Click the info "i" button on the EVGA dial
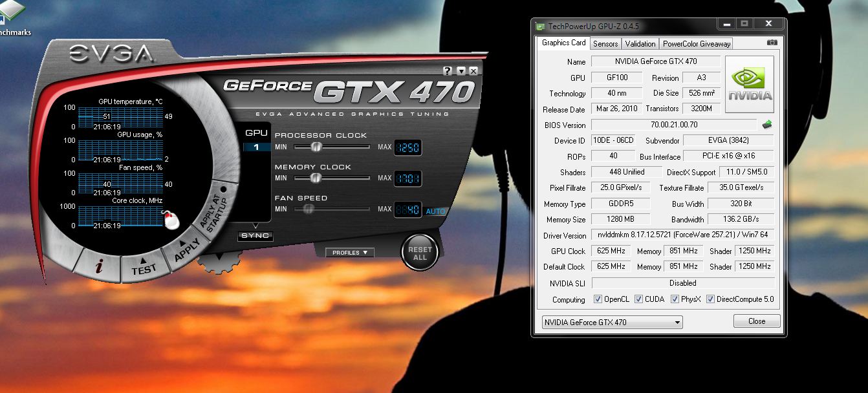Image resolution: width=868 pixels, height=393 pixels. tap(98, 267)
